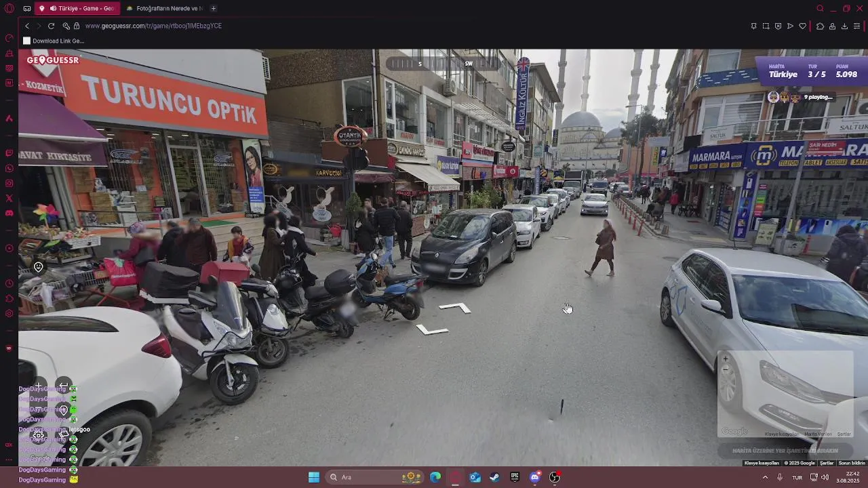868x488 pixels.
Task: Click the street view compass bar
Action: (442, 64)
